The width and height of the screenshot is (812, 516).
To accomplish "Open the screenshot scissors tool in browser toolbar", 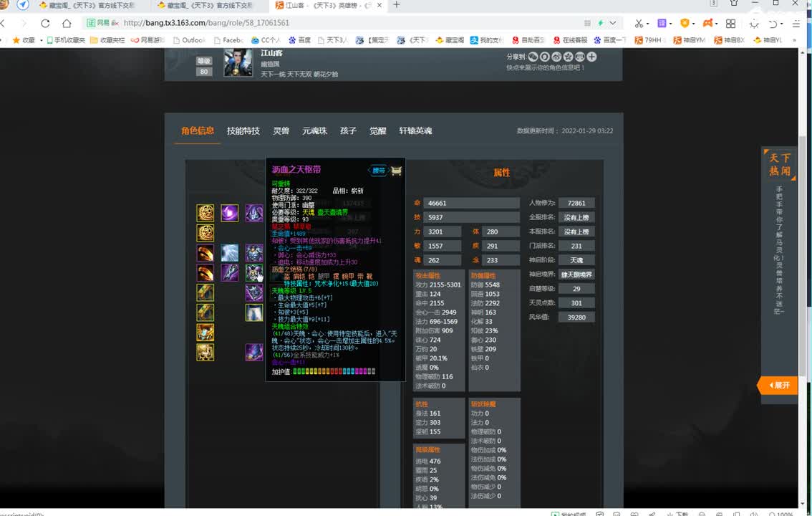I will pos(639,23).
